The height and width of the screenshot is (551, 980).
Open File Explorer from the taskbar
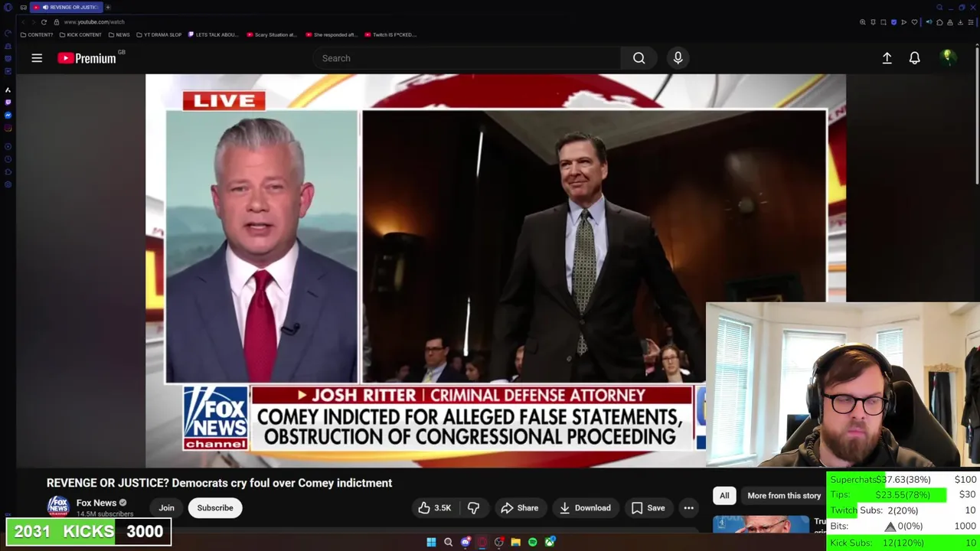pyautogui.click(x=516, y=542)
